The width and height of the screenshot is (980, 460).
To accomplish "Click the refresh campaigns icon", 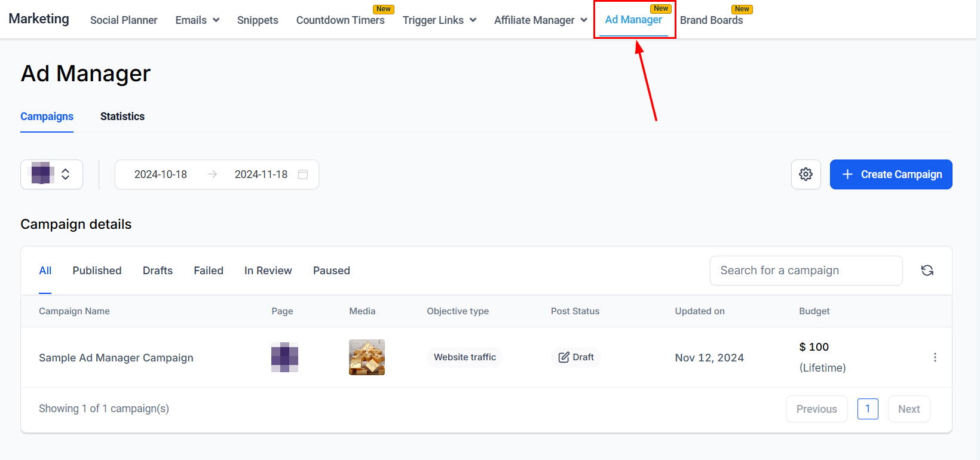I will [927, 271].
